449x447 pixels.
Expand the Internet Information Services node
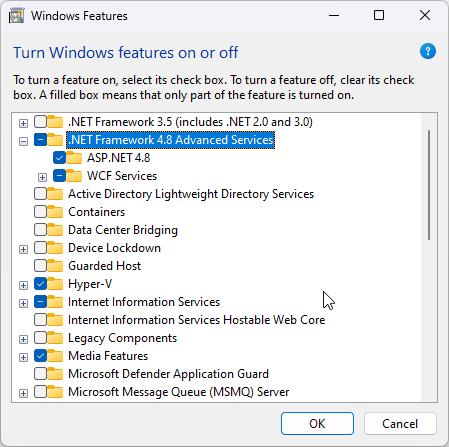tap(23, 303)
